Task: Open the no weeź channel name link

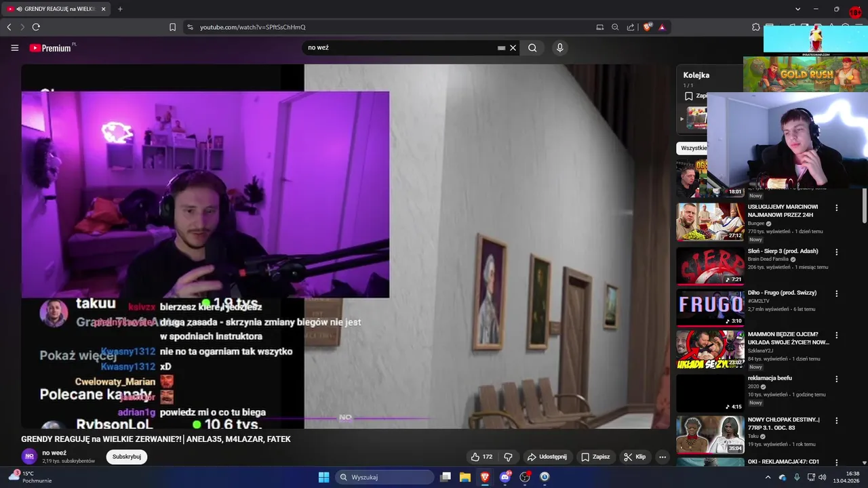Action: [x=54, y=453]
